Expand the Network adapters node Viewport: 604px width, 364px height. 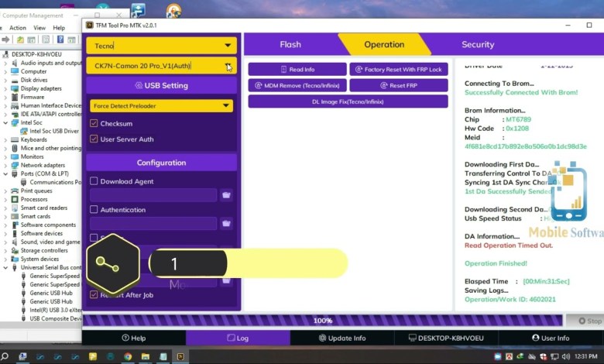tap(5, 165)
